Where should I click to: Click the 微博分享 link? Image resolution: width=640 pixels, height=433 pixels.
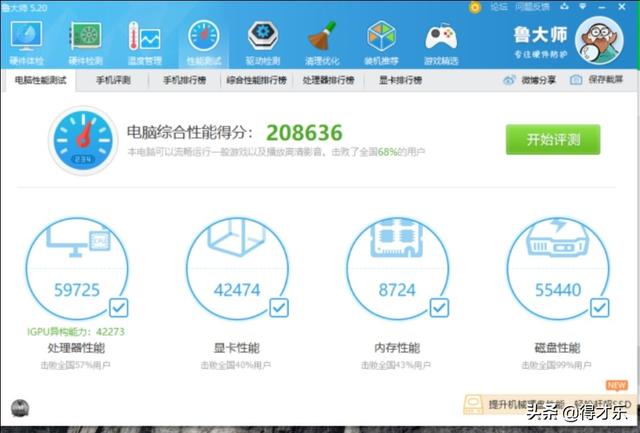pos(538,80)
